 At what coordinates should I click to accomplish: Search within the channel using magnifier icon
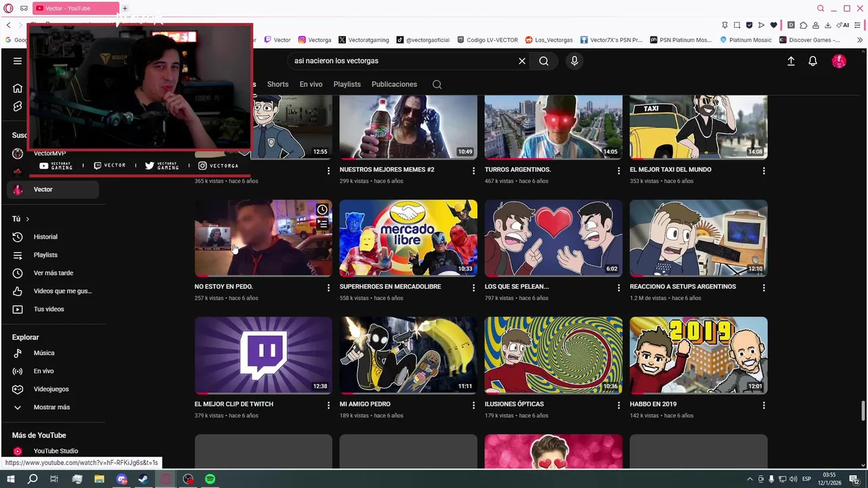[437, 85]
